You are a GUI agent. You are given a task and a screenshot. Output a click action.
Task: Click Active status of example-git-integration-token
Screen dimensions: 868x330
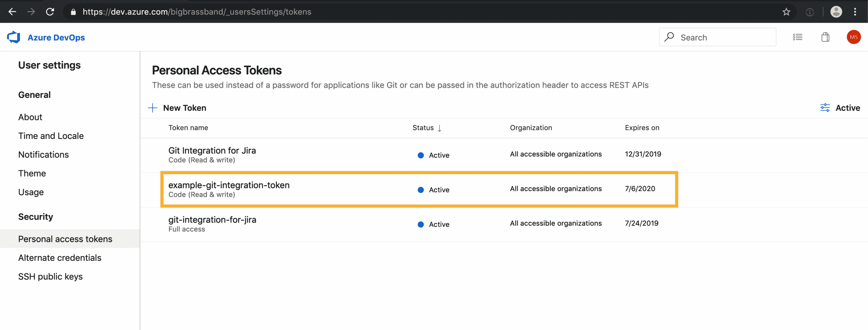[433, 190]
